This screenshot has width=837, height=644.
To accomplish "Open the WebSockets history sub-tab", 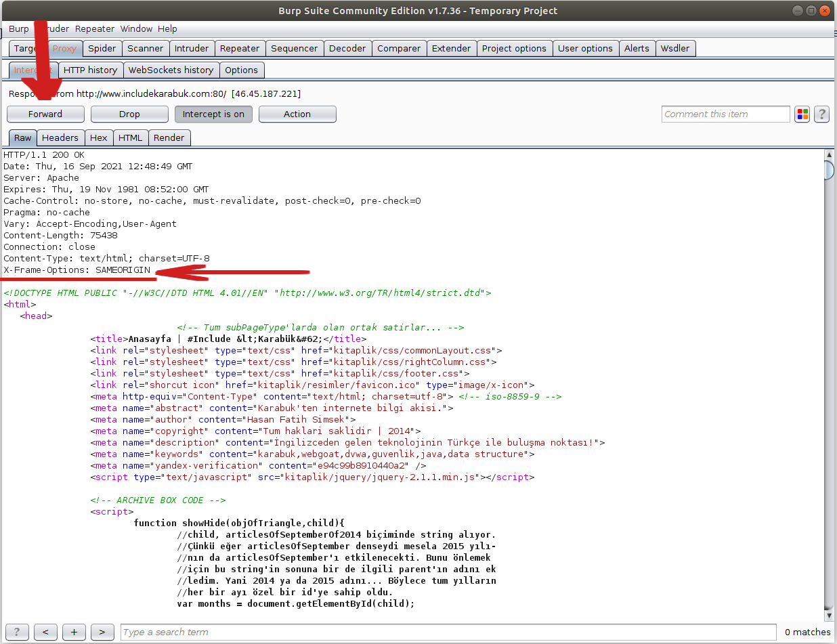I will 171,70.
